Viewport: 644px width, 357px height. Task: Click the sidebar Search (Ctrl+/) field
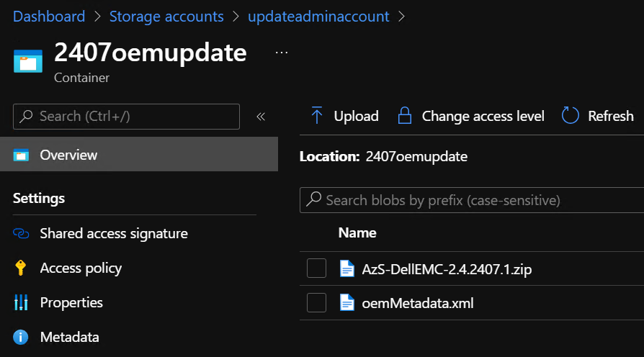point(126,116)
